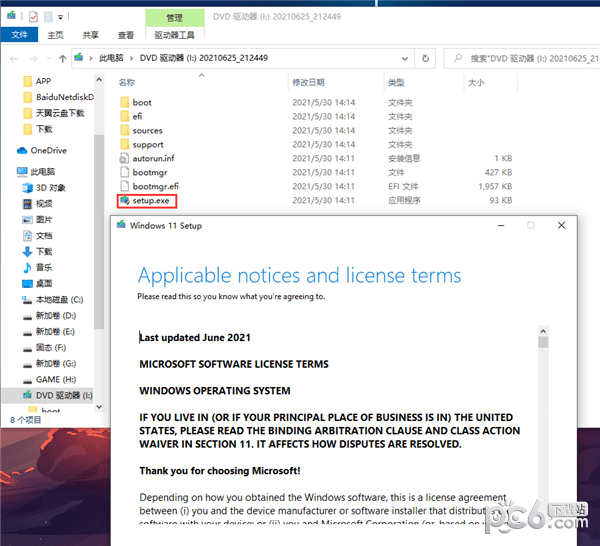Click the properties icon in quick access toolbar
The width and height of the screenshot is (600, 546).
coord(33,16)
